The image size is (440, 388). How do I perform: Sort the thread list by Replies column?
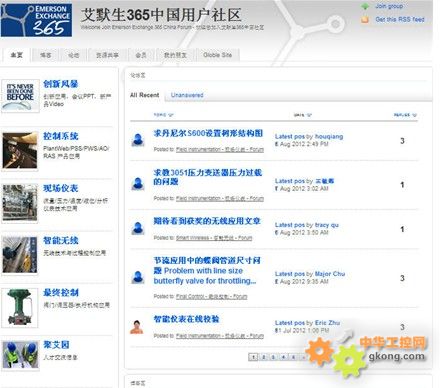405,115
